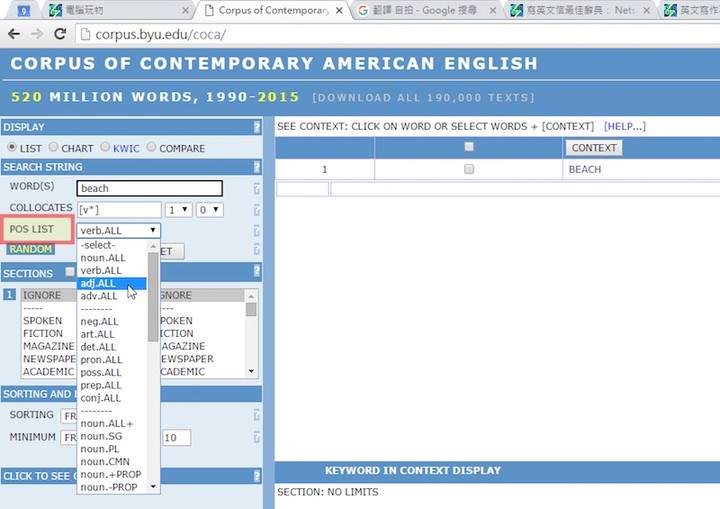Switch to the Google 搜尋 browser tab
This screenshot has width=720, height=509.
pyautogui.click(x=418, y=10)
